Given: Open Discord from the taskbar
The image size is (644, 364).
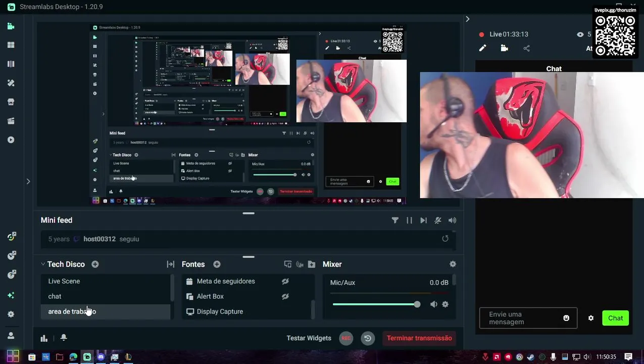Looking at the screenshot, I should [101, 357].
